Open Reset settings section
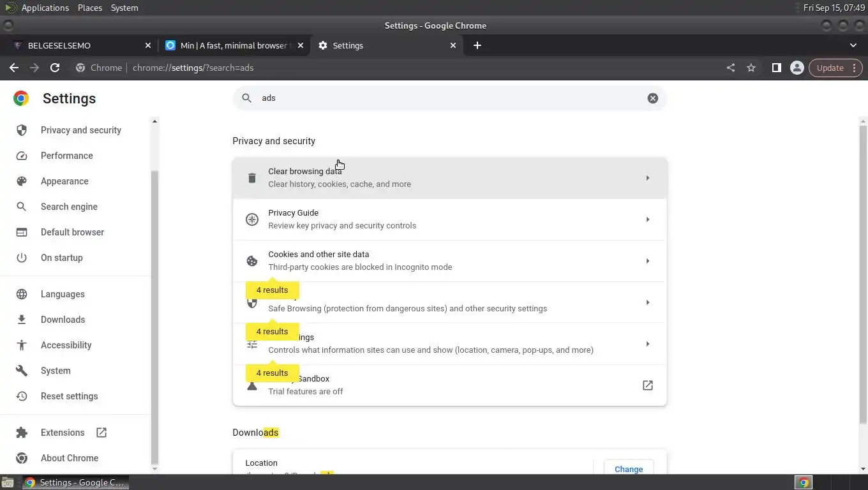Screen dimensions: 868x490 click(69, 396)
